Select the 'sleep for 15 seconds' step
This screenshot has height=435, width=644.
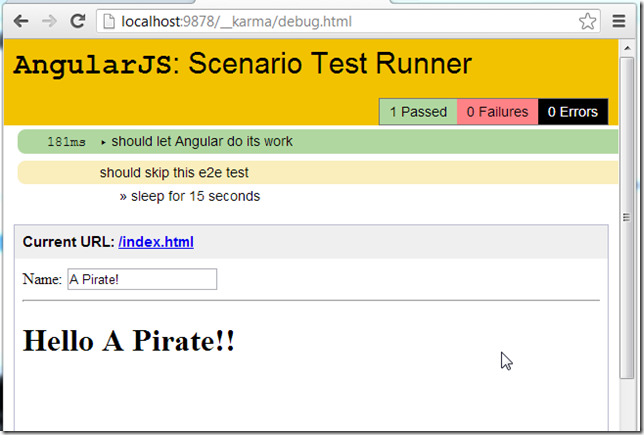point(195,196)
